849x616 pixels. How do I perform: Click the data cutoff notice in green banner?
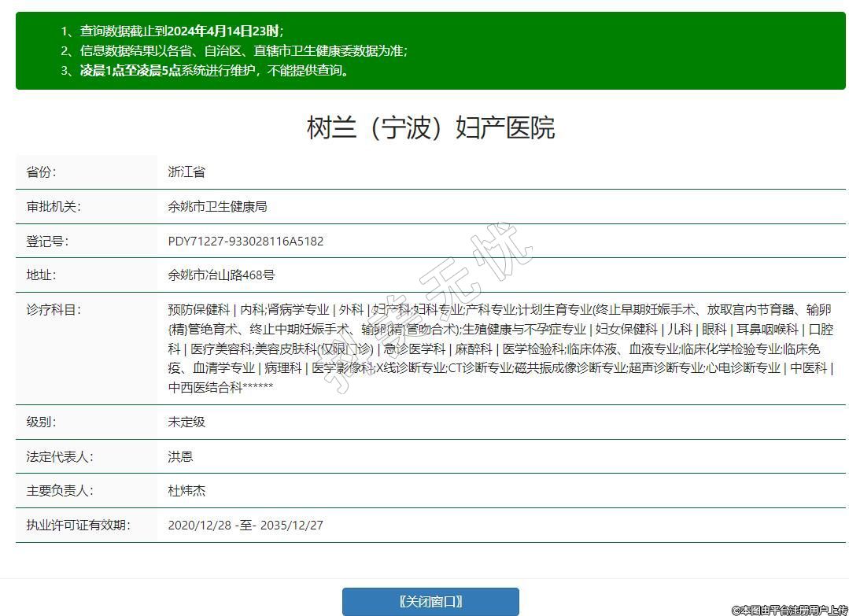coord(181,31)
